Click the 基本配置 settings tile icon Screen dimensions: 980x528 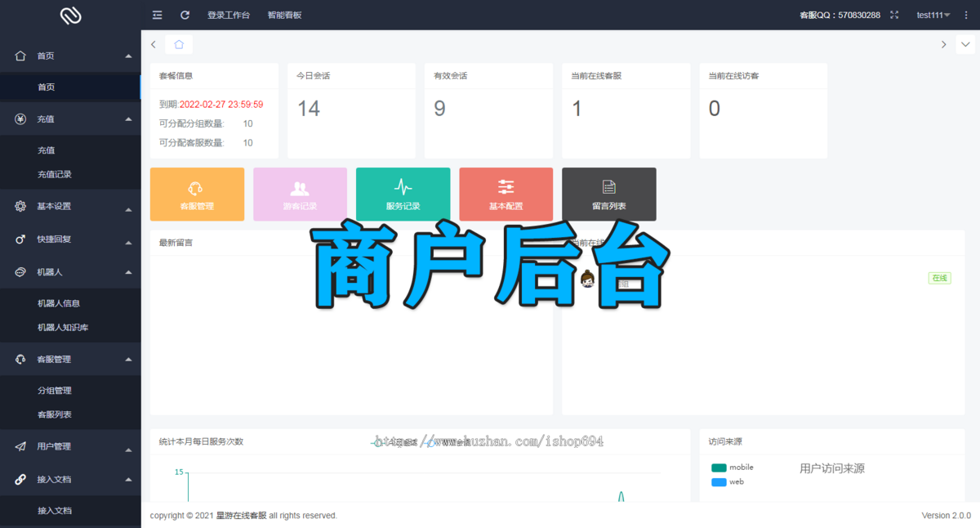click(x=506, y=187)
